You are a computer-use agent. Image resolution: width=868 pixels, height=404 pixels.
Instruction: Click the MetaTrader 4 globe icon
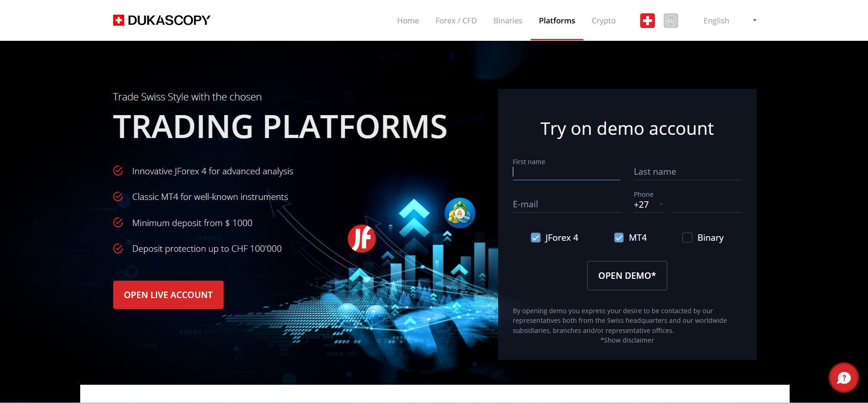[x=460, y=213]
